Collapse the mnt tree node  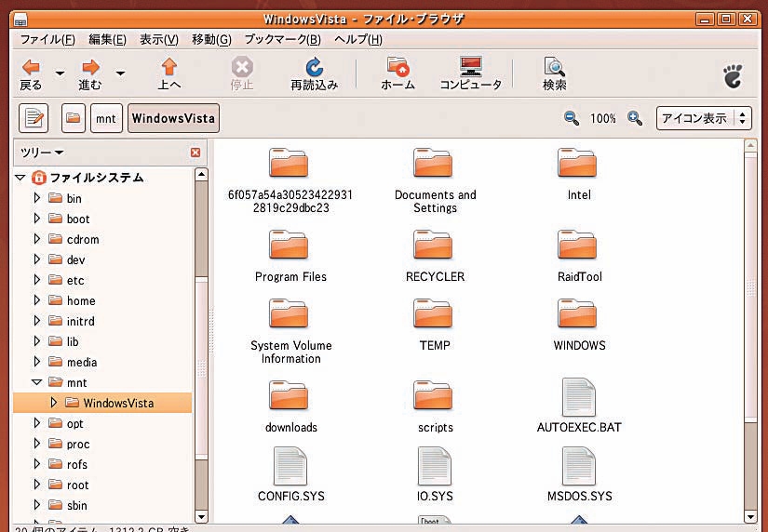click(x=36, y=382)
